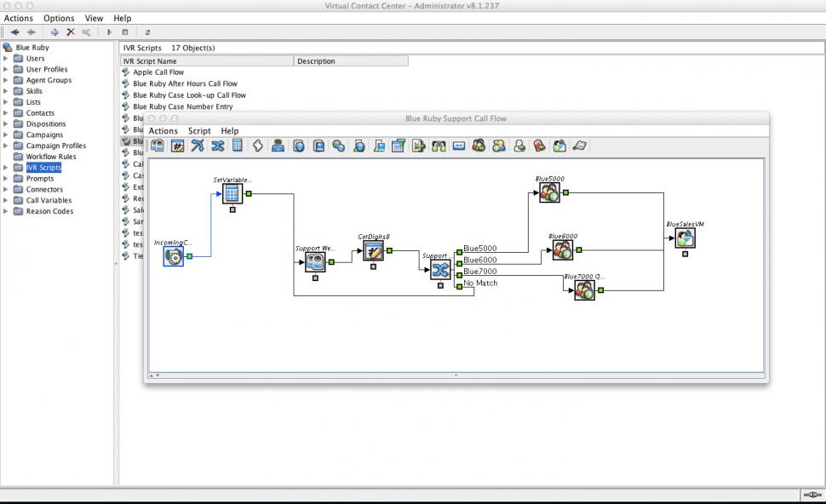Image resolution: width=826 pixels, height=504 pixels.
Task: Click the red X delete toolbar icon
Action: point(71,32)
